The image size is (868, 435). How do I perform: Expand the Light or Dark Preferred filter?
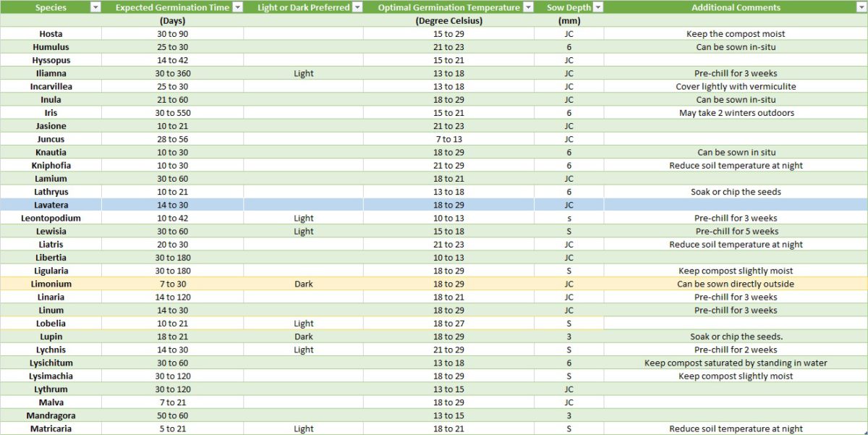(357, 7)
